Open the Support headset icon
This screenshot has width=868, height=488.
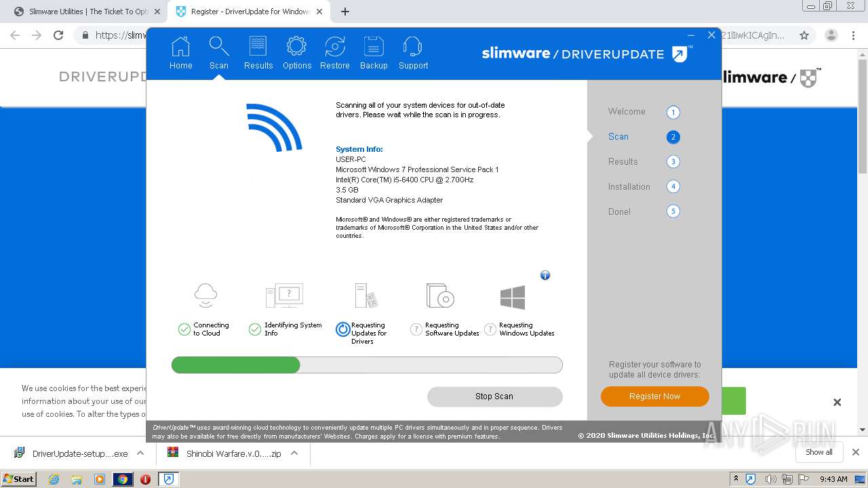[413, 46]
